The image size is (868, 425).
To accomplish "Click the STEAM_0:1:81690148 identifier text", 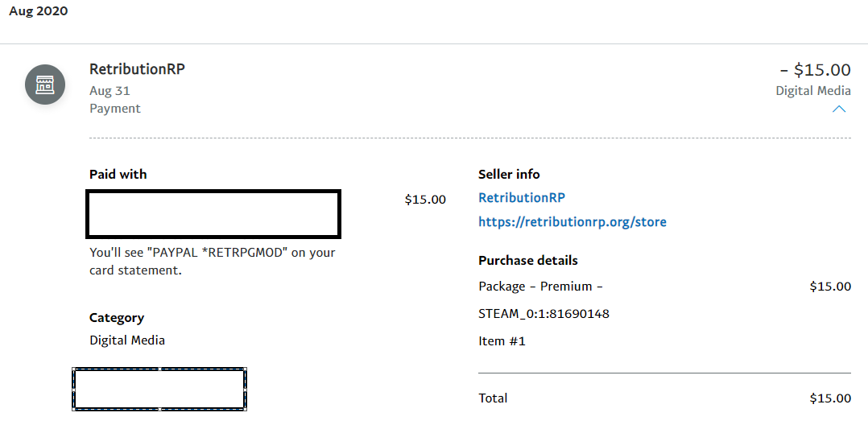I will 544,314.
